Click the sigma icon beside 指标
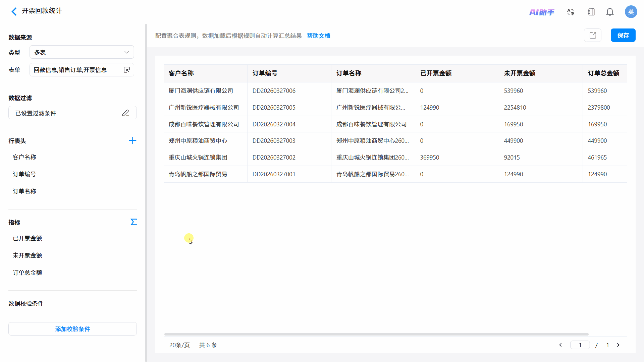 (133, 222)
